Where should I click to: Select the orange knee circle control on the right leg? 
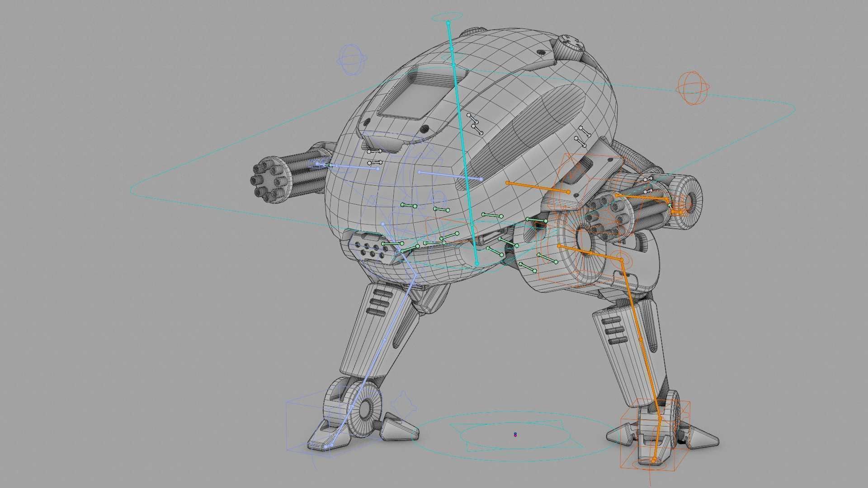click(622, 260)
